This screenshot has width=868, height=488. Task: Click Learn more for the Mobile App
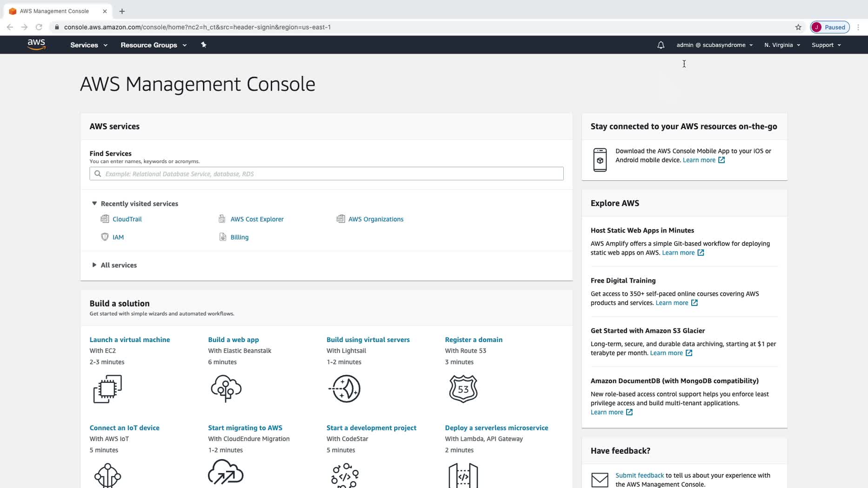tap(703, 160)
